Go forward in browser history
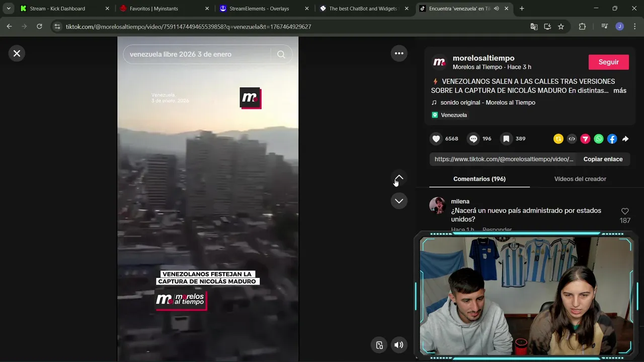644x362 pixels. pyautogui.click(x=24, y=27)
